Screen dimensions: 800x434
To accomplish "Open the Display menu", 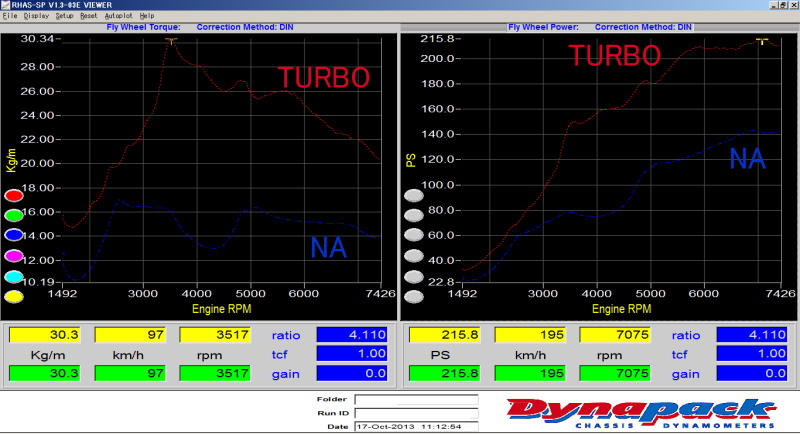I will pos(36,16).
